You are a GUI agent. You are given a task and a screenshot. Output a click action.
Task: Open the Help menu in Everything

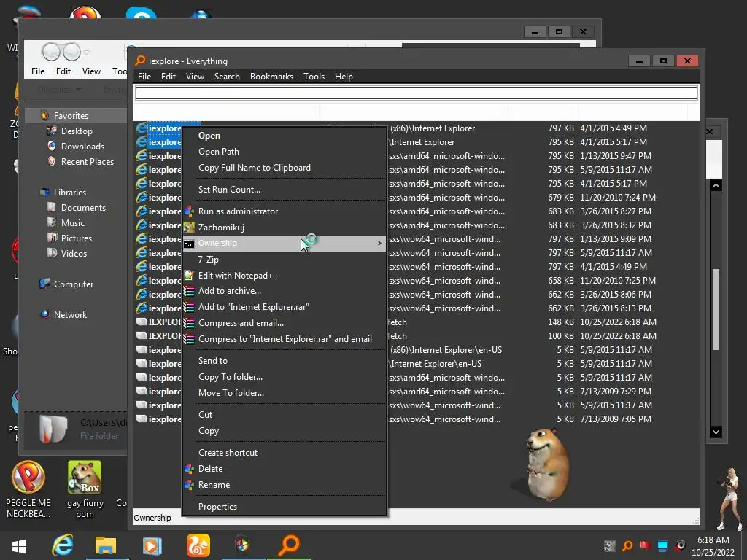344,77
